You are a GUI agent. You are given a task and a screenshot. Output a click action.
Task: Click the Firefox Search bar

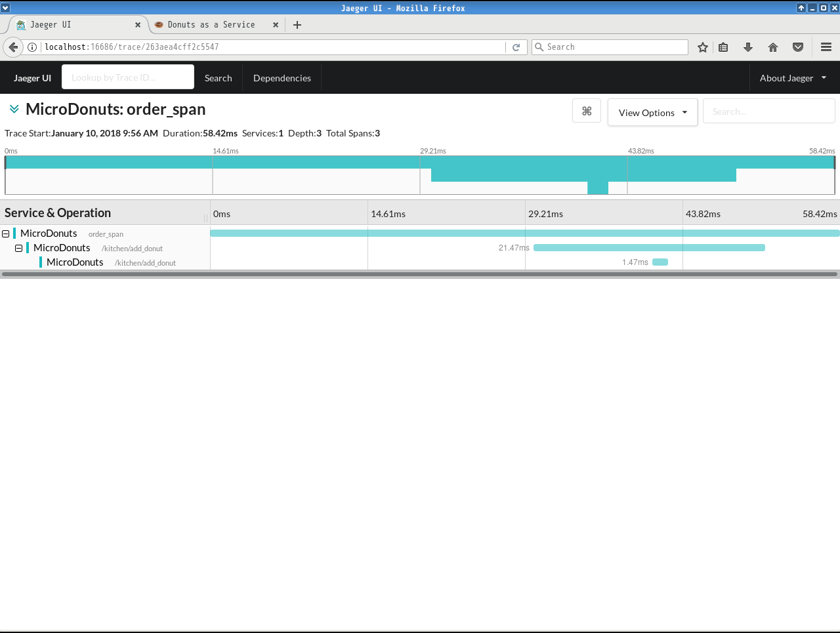point(610,47)
